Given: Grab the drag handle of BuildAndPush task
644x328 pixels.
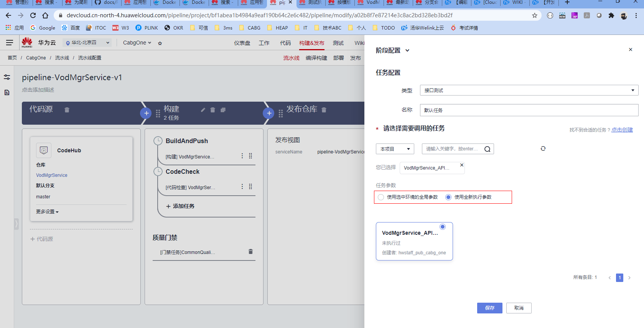Looking at the screenshot, I should click(250, 156).
